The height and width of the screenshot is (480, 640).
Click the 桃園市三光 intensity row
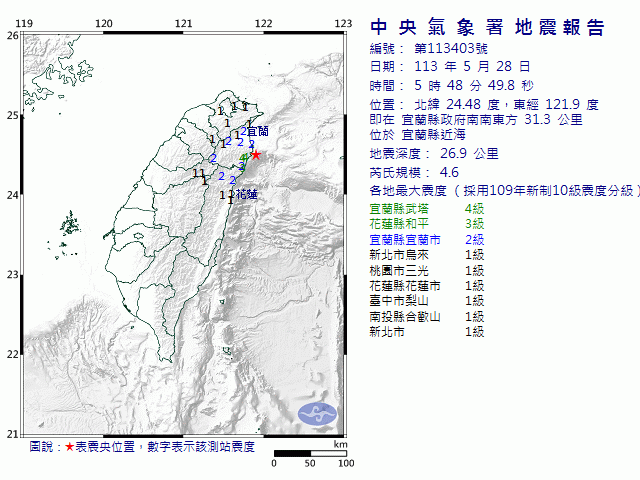point(427,271)
